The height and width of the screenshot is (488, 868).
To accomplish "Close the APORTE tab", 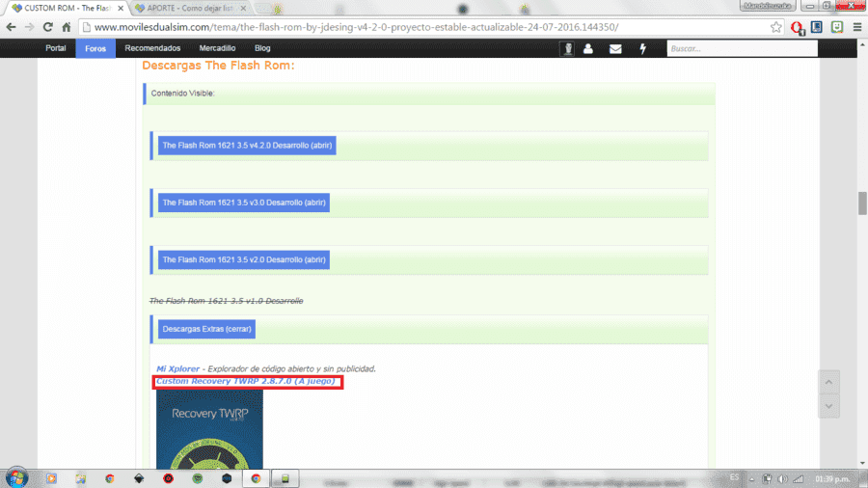I will pyautogui.click(x=243, y=9).
